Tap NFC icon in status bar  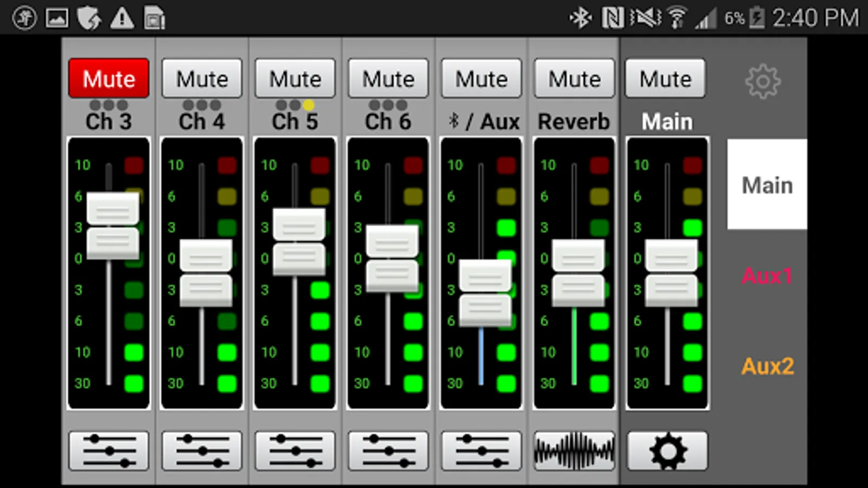click(612, 18)
